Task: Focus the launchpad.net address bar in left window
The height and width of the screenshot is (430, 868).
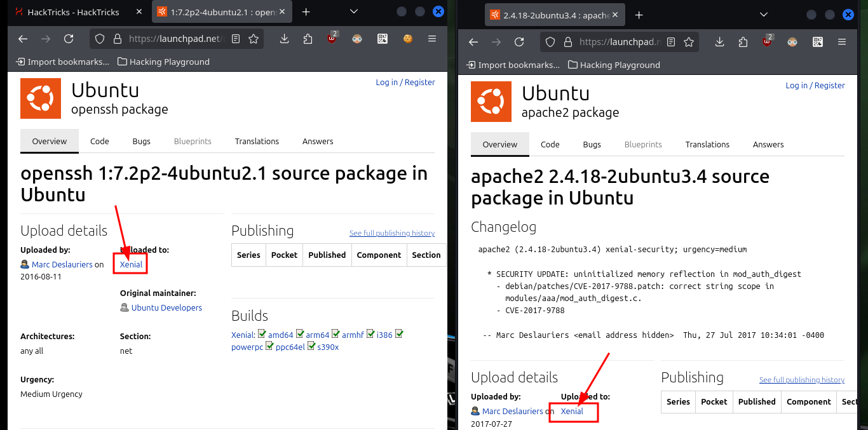Action: [177, 39]
